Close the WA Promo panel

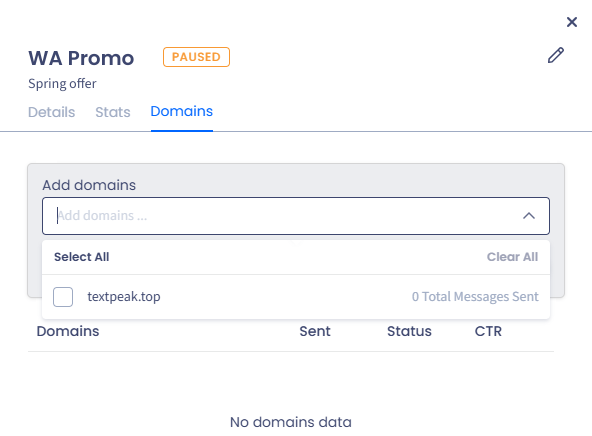(x=572, y=22)
